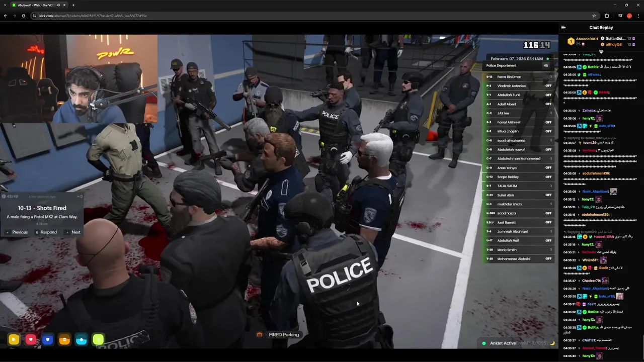Open the red browser profile avatar

click(x=629, y=16)
